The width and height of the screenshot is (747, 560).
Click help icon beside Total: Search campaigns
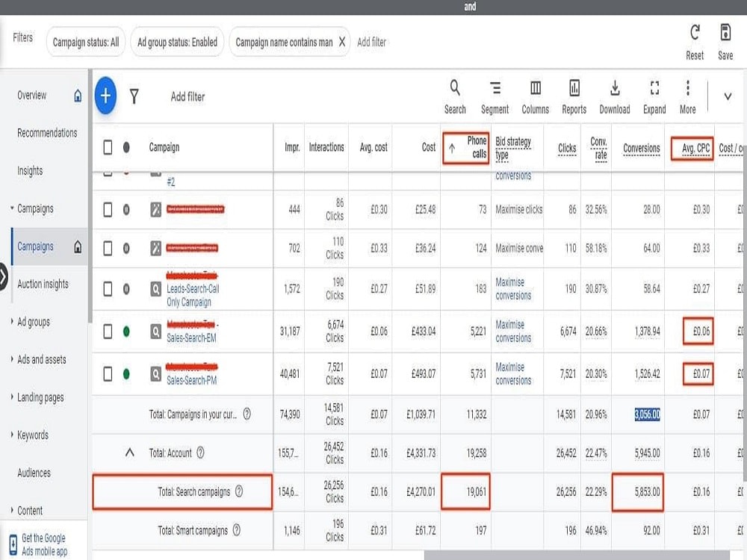tap(239, 491)
